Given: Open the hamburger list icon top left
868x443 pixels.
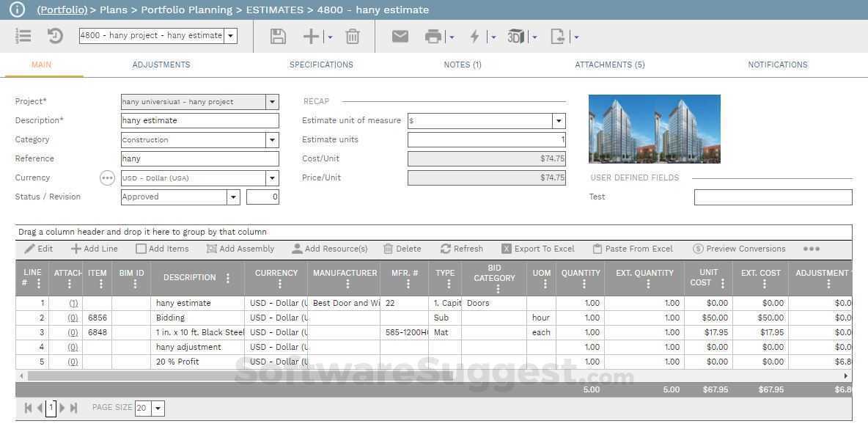Looking at the screenshot, I should pyautogui.click(x=23, y=36).
